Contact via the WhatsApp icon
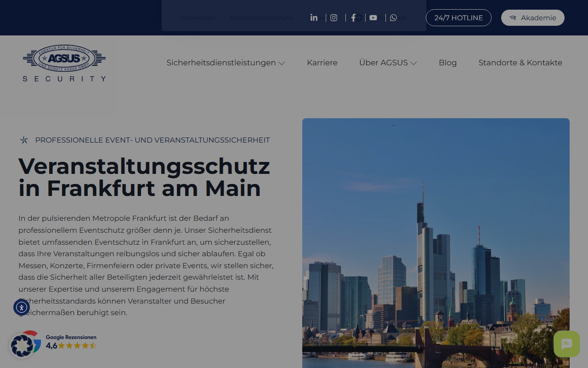 (393, 17)
